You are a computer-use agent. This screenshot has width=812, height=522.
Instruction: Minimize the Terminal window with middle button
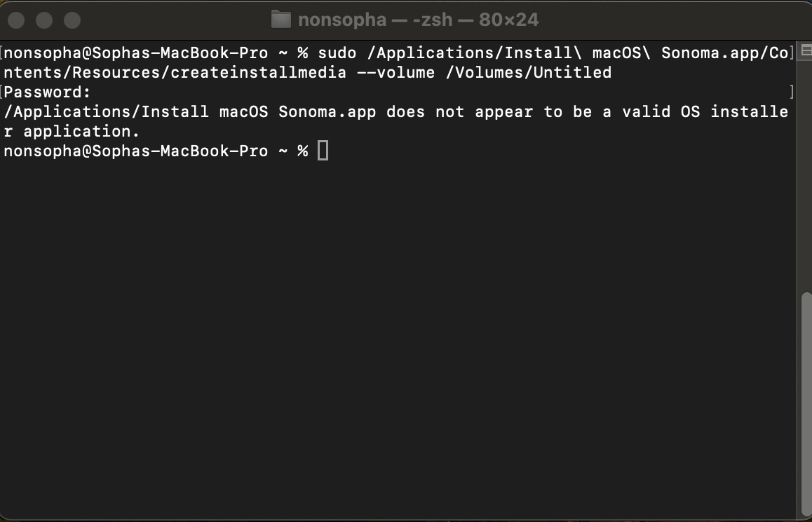(44, 20)
